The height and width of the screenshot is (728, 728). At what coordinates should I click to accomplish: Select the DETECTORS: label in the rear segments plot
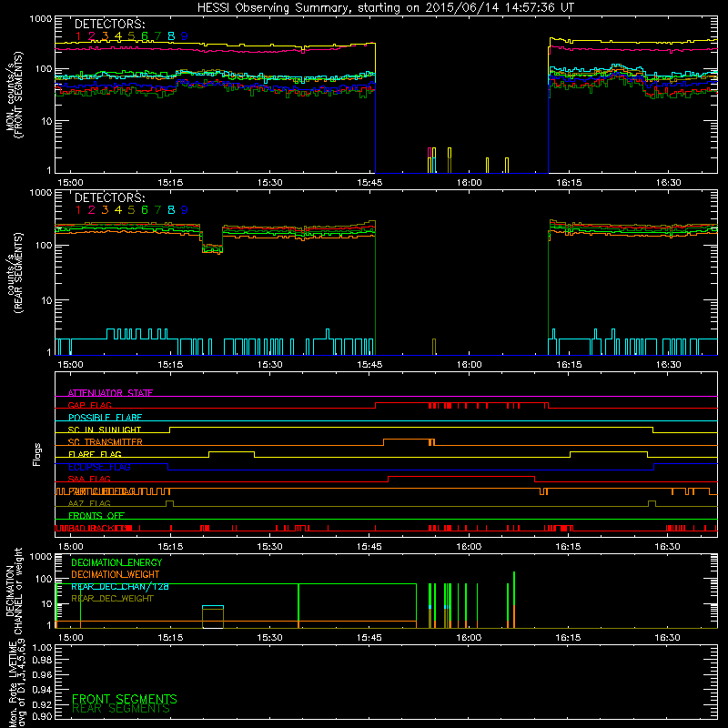(x=109, y=197)
